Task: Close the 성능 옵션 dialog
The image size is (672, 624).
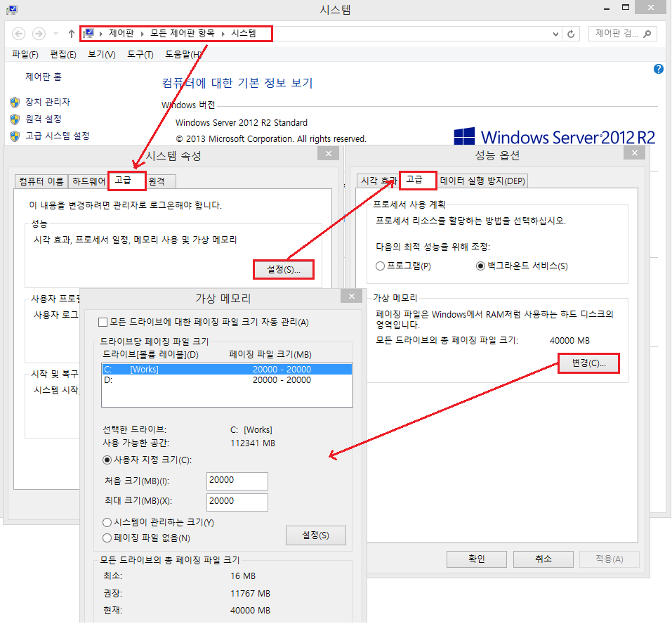Action: tap(635, 153)
